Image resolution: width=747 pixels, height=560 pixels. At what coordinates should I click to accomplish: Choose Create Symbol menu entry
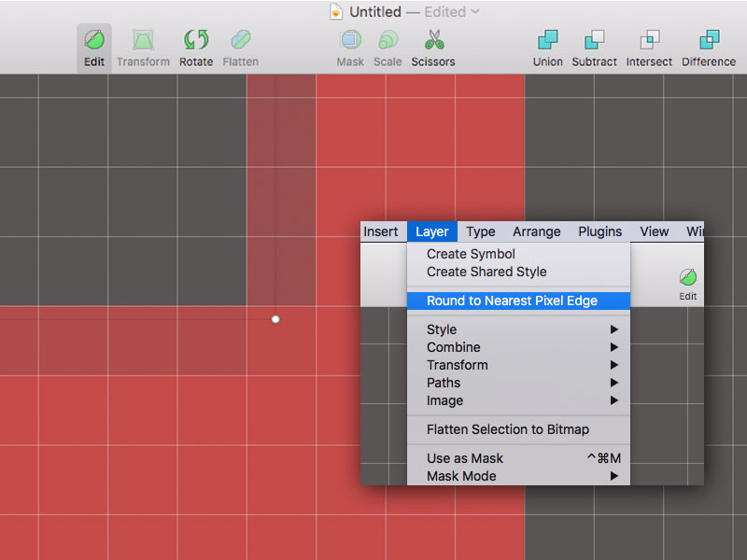click(518, 254)
